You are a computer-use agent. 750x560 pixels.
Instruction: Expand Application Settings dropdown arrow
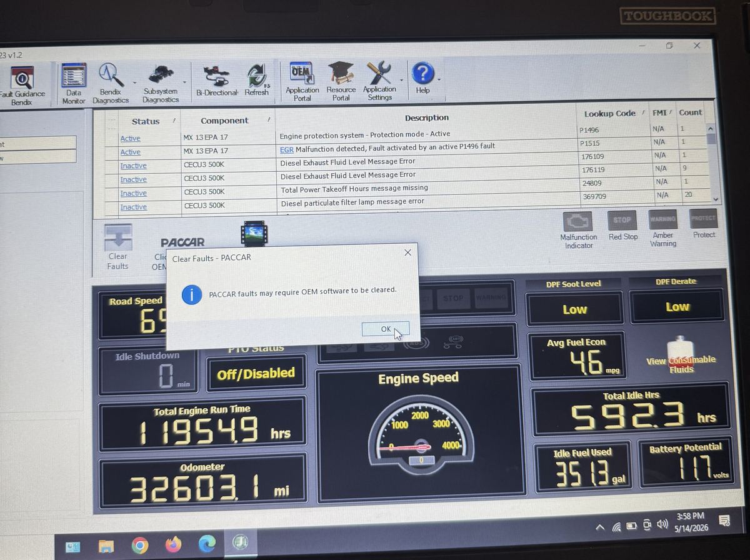pos(401,80)
